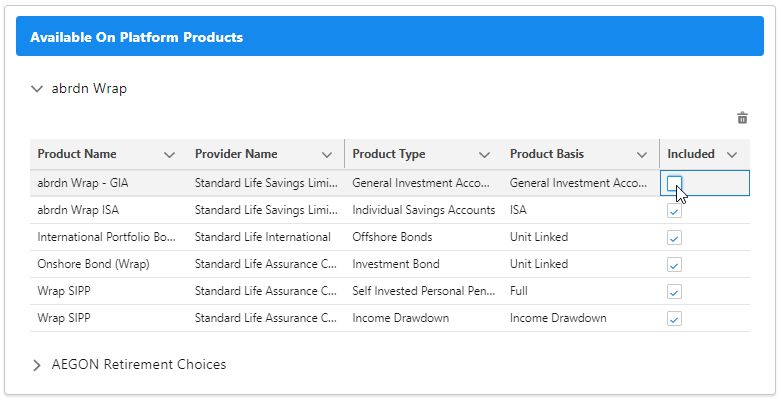
Task: Select the abrdn Wrap ISA product name cell
Action: click(82, 211)
